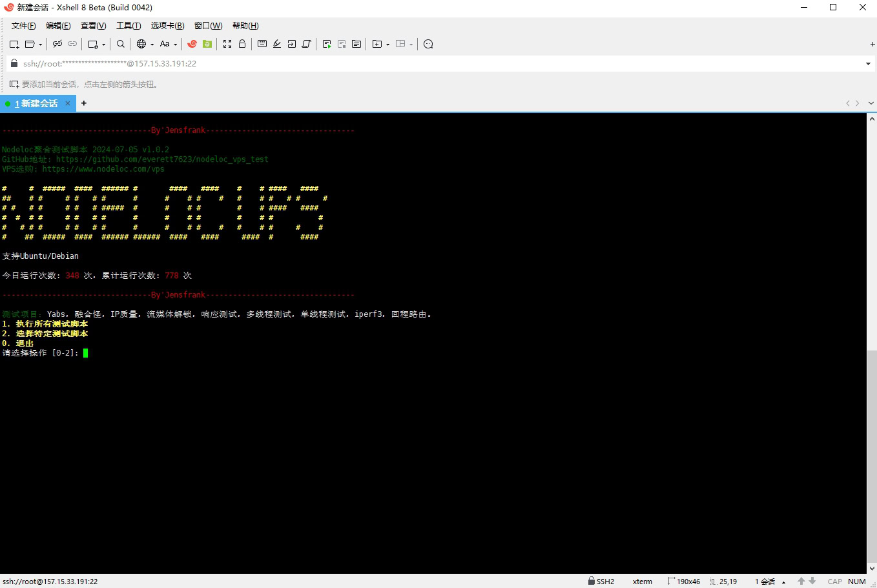Click the lock session padlock icon
The height and width of the screenshot is (588, 877).
point(242,44)
